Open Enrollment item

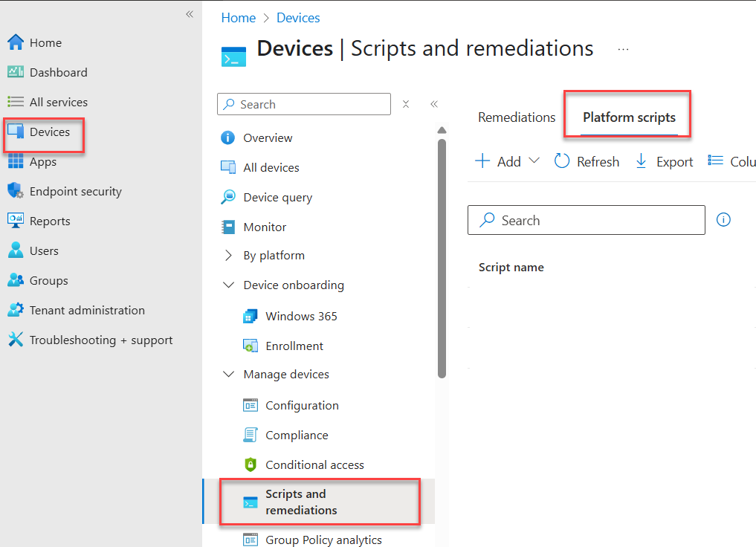pyautogui.click(x=294, y=346)
